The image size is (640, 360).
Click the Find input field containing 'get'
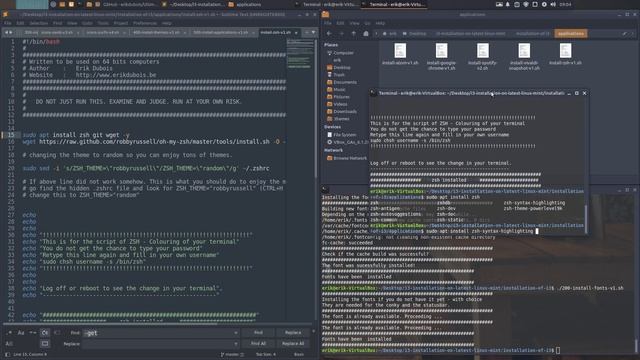coord(160,333)
